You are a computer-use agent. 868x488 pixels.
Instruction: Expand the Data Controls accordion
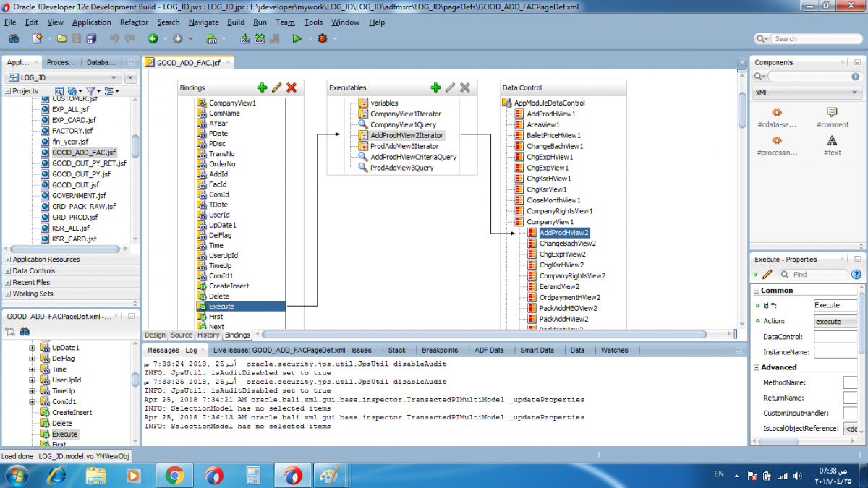[8, 271]
